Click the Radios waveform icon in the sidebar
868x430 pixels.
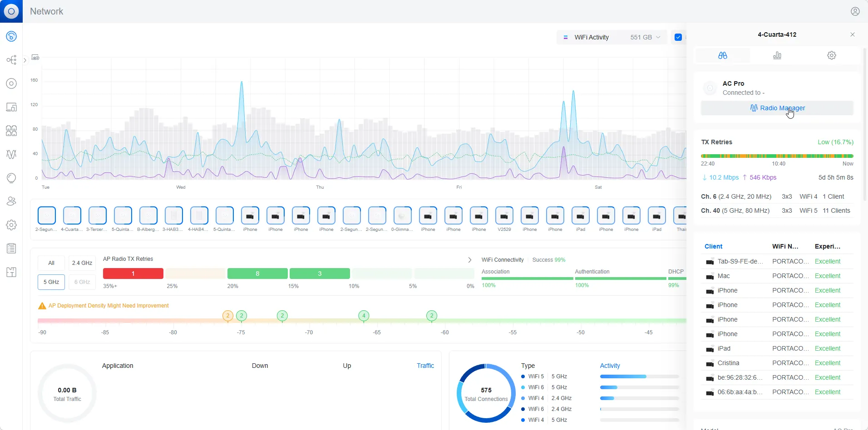tap(11, 154)
